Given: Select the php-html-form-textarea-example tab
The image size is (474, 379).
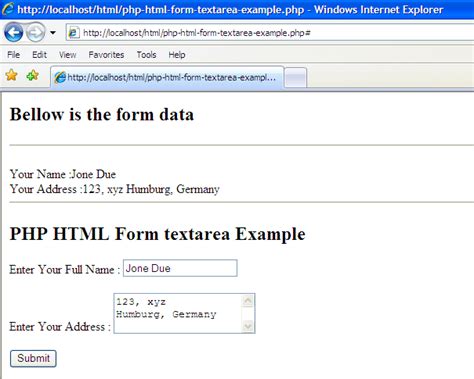Looking at the screenshot, I should [167, 77].
